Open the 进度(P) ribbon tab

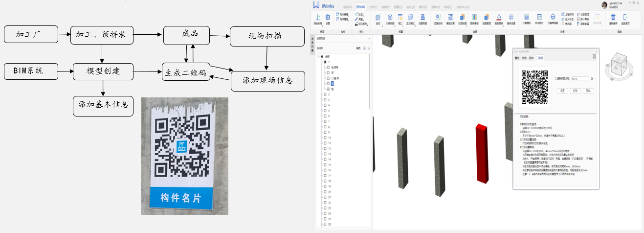(385, 7)
